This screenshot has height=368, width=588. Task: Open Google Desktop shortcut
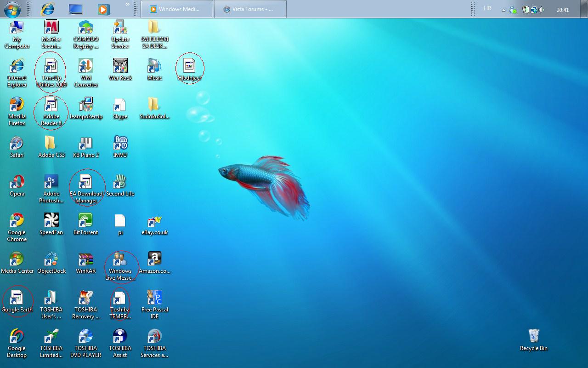(x=17, y=344)
